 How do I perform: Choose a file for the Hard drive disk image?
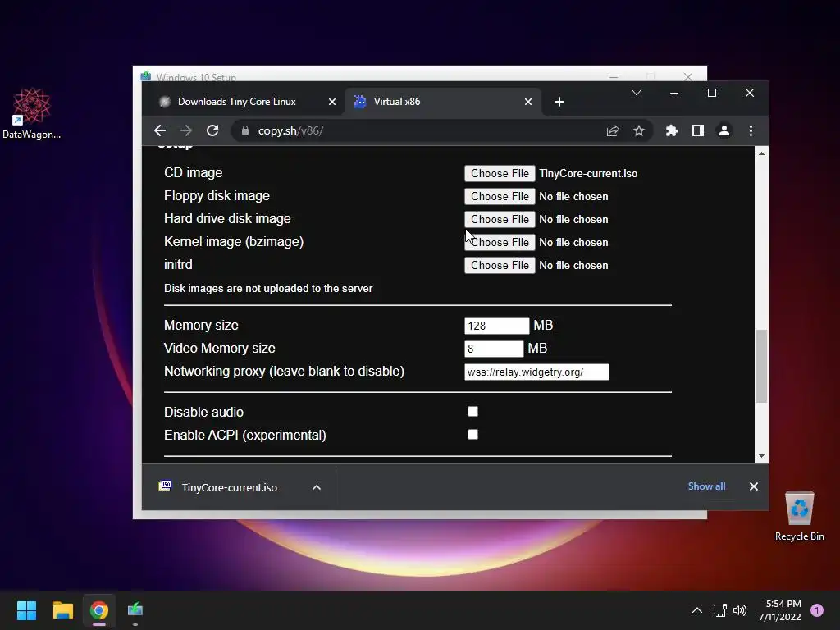(x=500, y=220)
